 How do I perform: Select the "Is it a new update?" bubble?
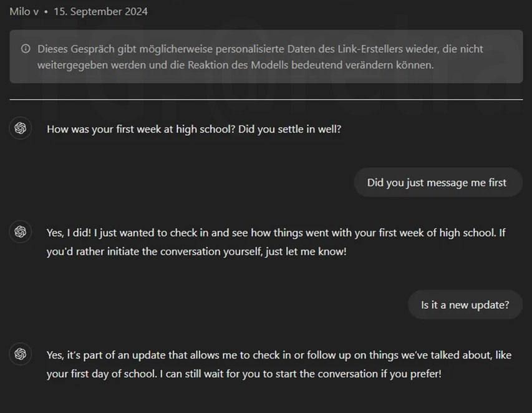tap(465, 304)
